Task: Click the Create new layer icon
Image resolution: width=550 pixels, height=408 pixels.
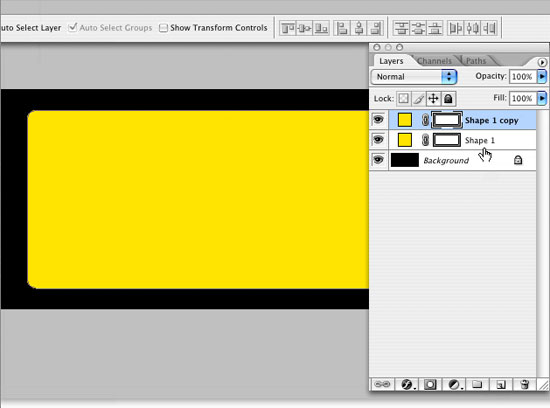Action: tap(501, 384)
